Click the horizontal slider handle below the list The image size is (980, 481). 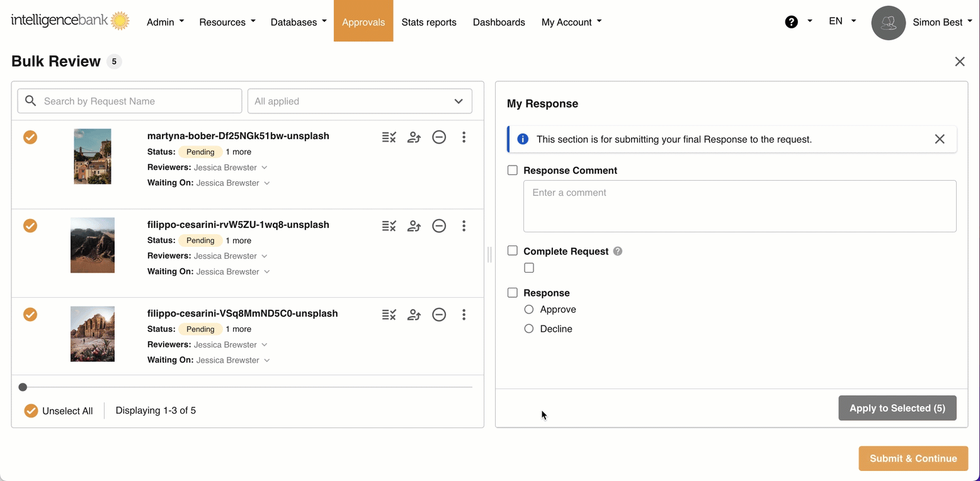pos(23,387)
